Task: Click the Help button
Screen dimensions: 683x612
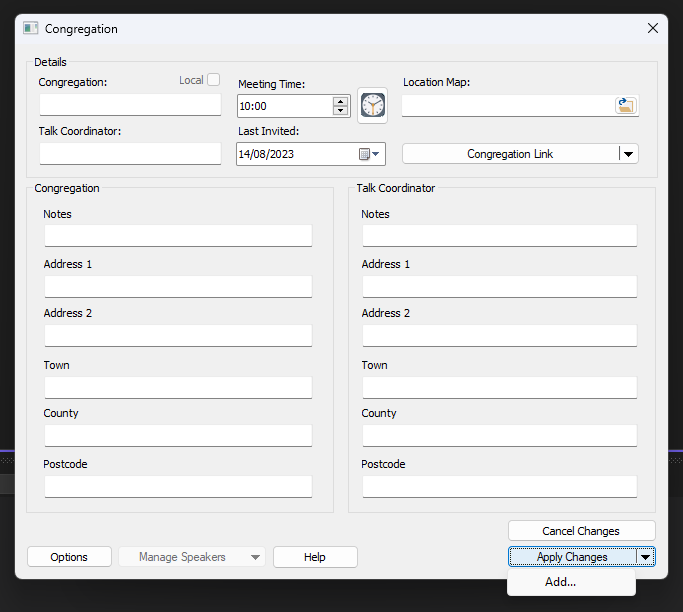Action: pyautogui.click(x=315, y=557)
